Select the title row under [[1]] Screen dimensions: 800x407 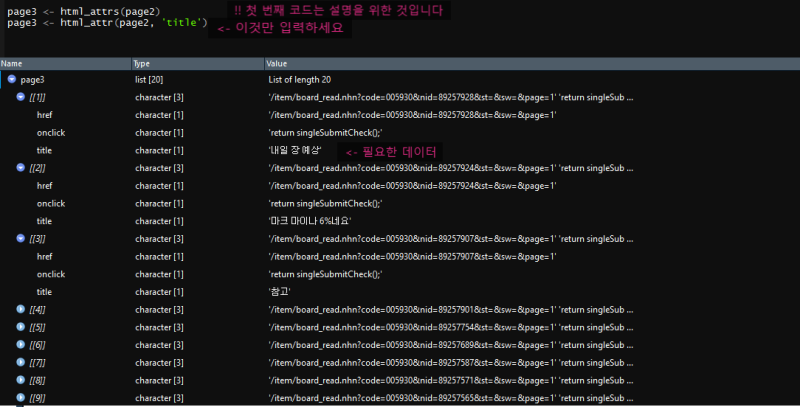click(x=400, y=150)
